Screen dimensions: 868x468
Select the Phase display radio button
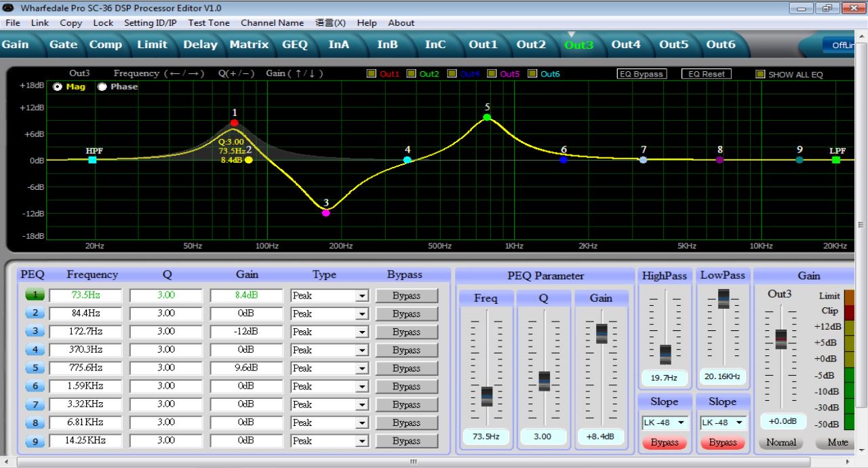pyautogui.click(x=102, y=87)
